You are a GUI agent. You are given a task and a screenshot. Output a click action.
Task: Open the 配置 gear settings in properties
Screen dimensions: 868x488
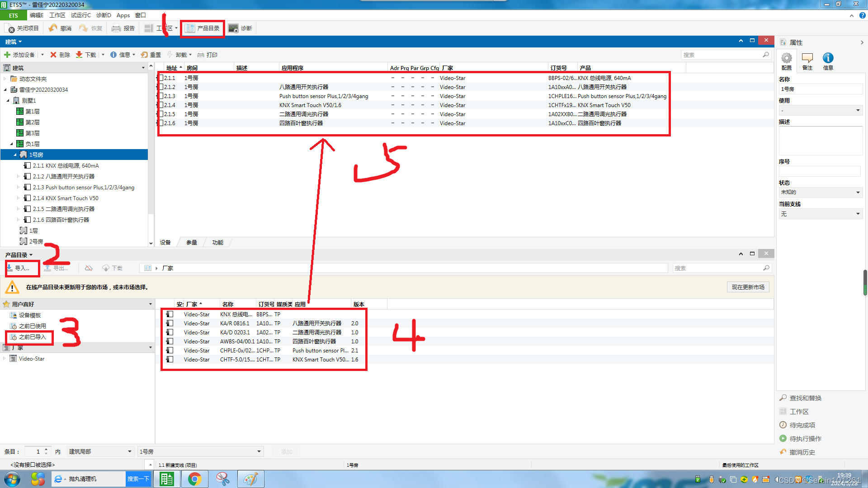(787, 58)
